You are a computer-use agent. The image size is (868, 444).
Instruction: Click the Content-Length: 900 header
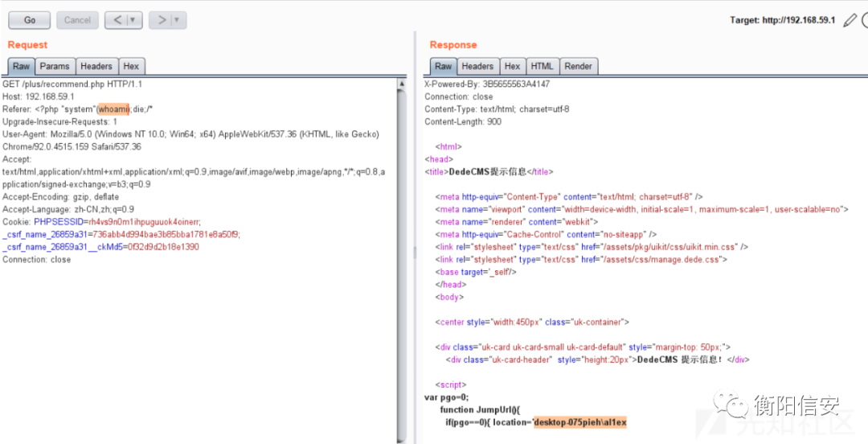click(x=463, y=121)
